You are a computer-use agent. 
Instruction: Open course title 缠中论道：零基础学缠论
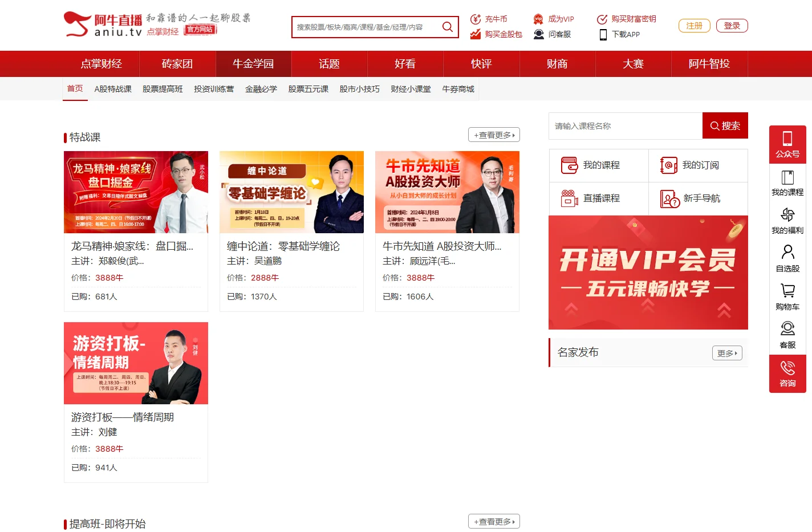(x=283, y=246)
